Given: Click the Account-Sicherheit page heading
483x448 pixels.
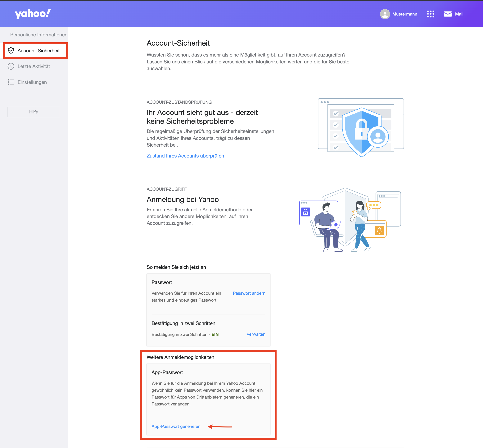Looking at the screenshot, I should click(178, 43).
